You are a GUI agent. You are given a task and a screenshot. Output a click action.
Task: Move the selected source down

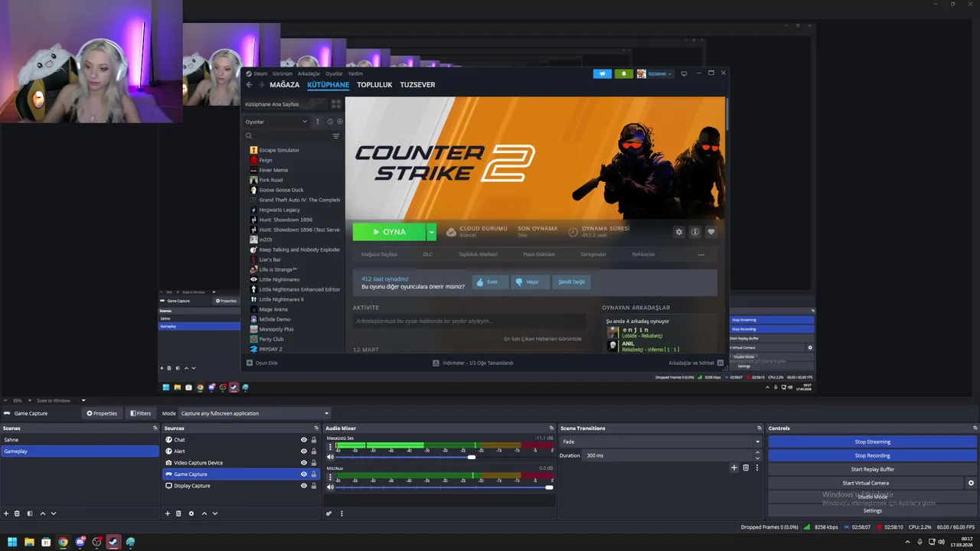(215, 514)
